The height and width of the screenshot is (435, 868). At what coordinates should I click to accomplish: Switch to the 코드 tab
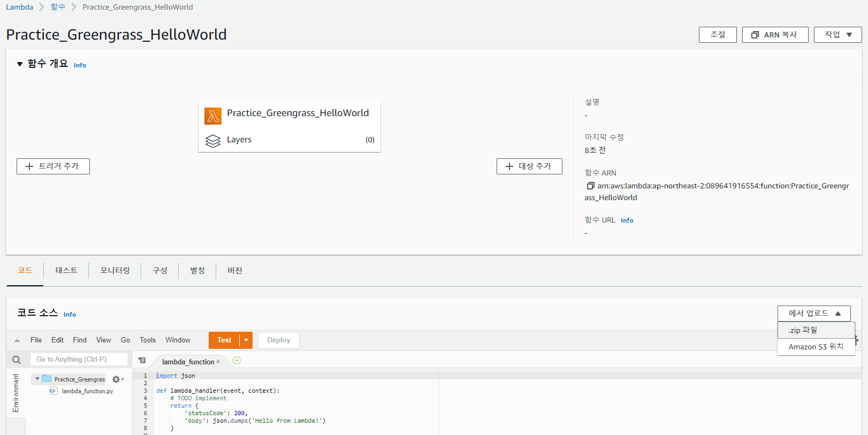tap(25, 271)
